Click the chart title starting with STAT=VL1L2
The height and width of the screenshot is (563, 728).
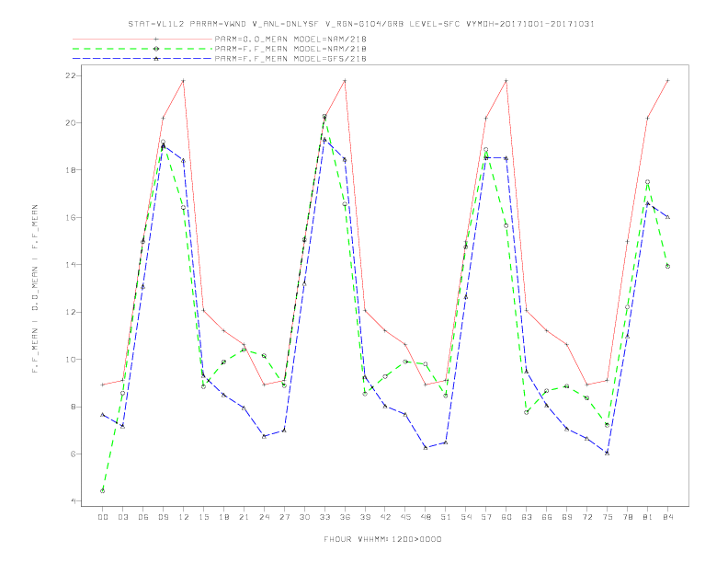(361, 24)
